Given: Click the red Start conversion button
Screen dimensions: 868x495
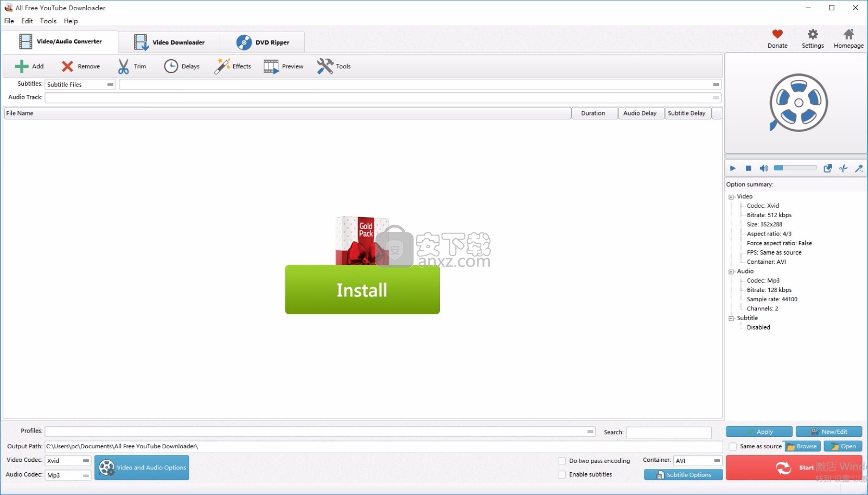Looking at the screenshot, I should (794, 467).
